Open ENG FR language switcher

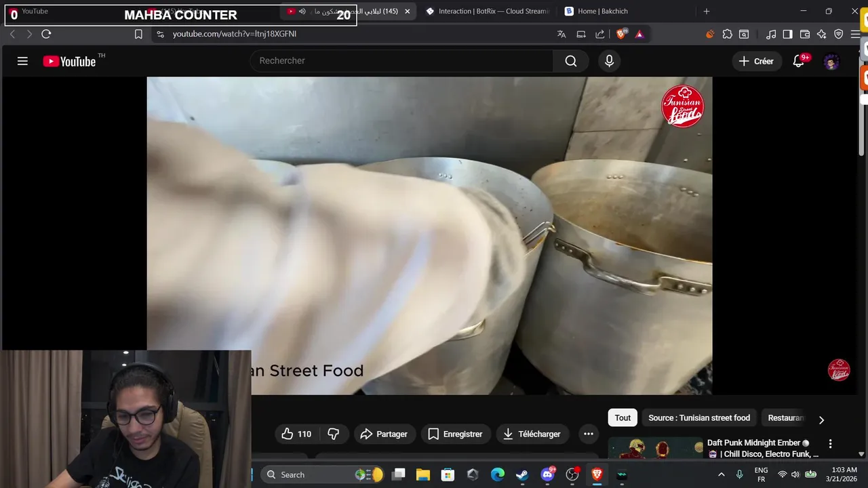(x=761, y=474)
